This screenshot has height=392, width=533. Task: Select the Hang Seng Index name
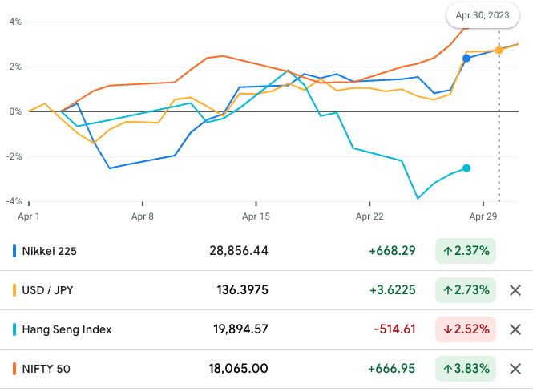pyautogui.click(x=67, y=329)
